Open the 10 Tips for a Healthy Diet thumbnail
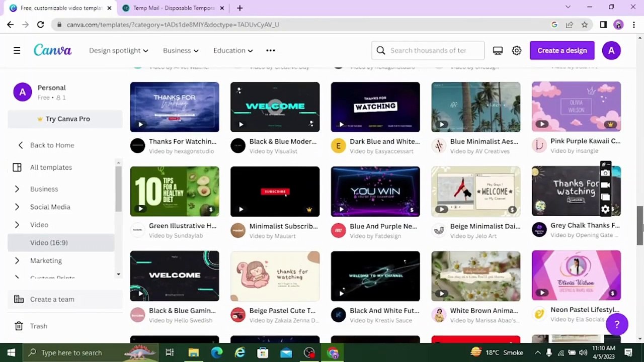644x362 pixels. point(175,192)
